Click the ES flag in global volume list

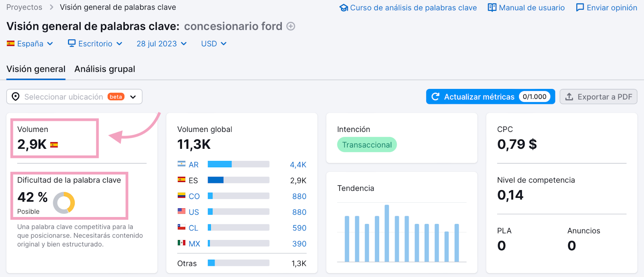tap(182, 180)
